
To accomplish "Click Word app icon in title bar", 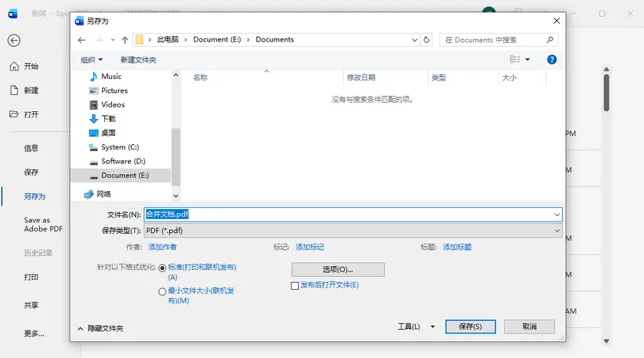I will [13, 14].
